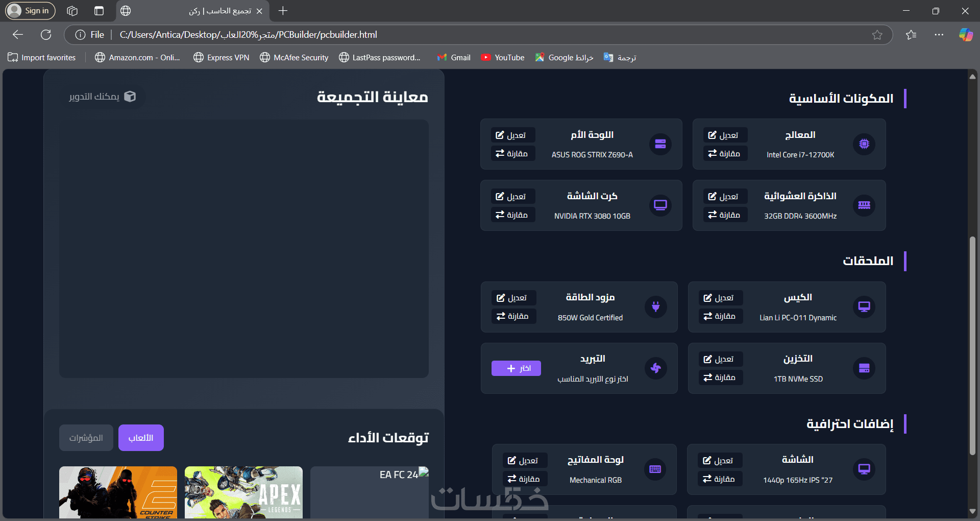Click the keyboard icon on the لوحة المفاتيح card
Image resolution: width=980 pixels, height=521 pixels.
click(x=655, y=469)
